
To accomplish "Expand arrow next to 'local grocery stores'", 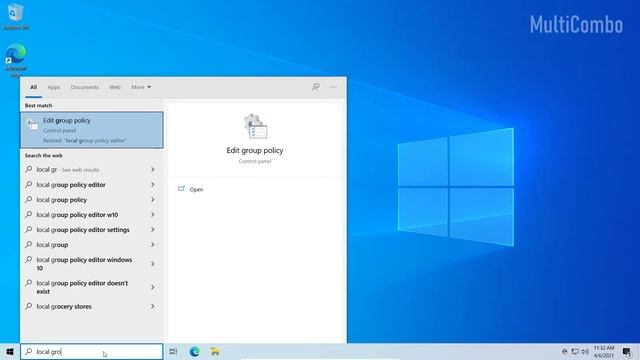I will click(x=153, y=307).
